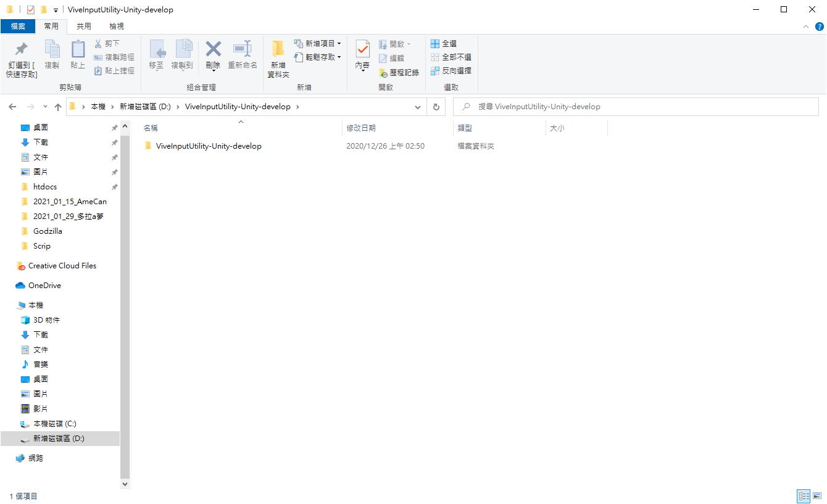Open 3D 物件 under 本機
This screenshot has width=827, height=504.
pos(46,320)
